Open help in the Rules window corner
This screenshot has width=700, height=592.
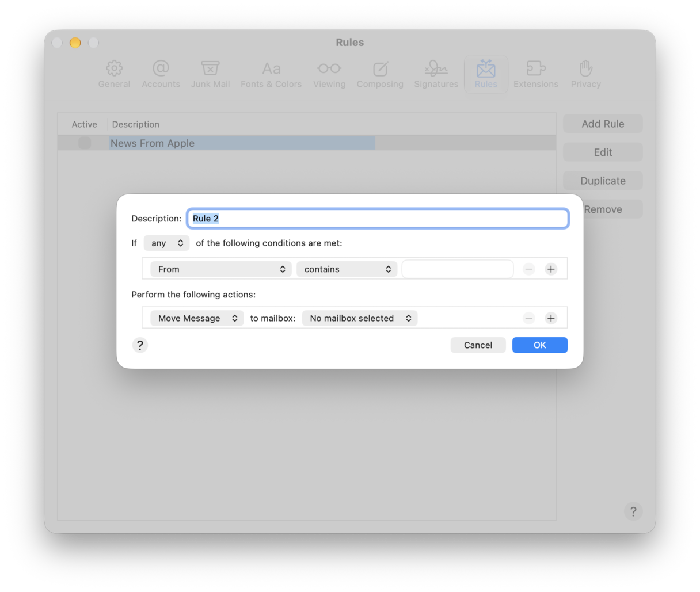tap(633, 511)
